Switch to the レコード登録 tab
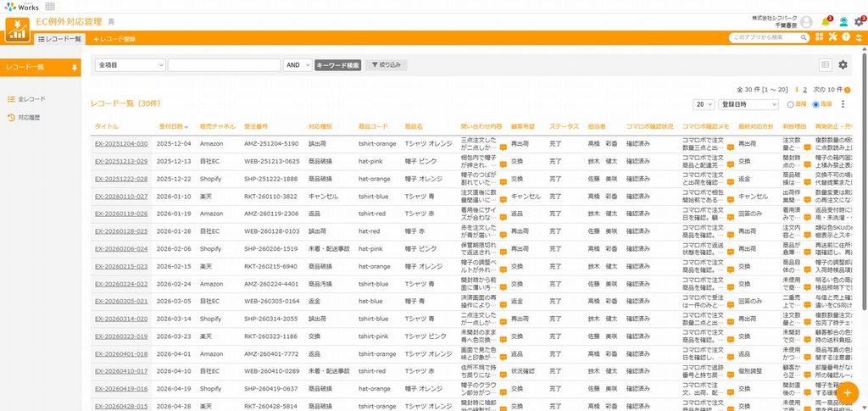868x411 pixels. tap(114, 39)
